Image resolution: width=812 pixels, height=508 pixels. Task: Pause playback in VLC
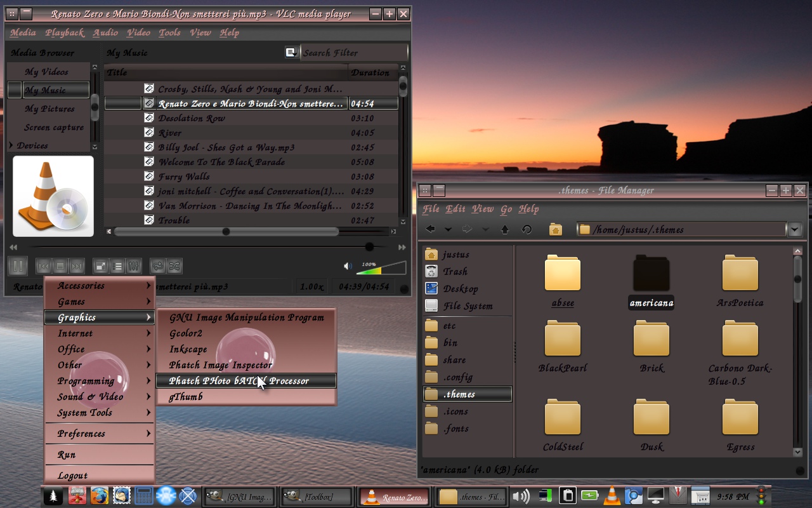coord(18,266)
